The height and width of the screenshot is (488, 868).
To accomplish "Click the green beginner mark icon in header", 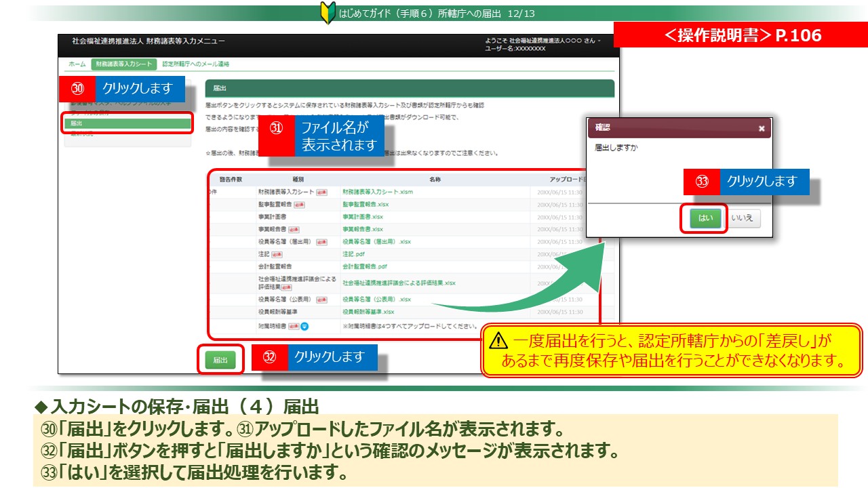I will (328, 14).
